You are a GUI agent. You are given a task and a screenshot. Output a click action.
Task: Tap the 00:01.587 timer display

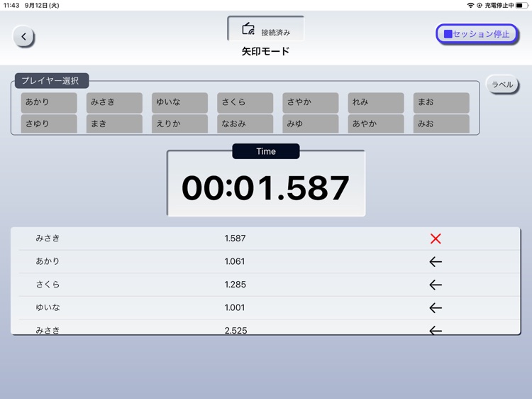266,187
